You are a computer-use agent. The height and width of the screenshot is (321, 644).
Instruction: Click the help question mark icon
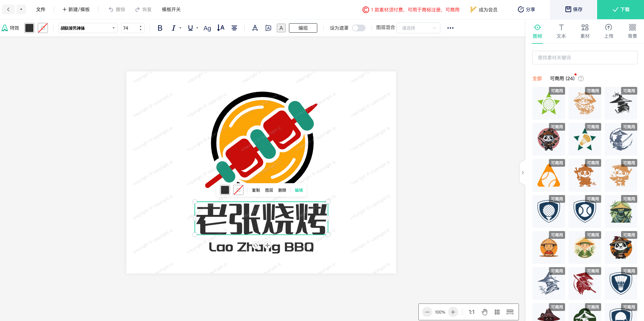(x=581, y=78)
